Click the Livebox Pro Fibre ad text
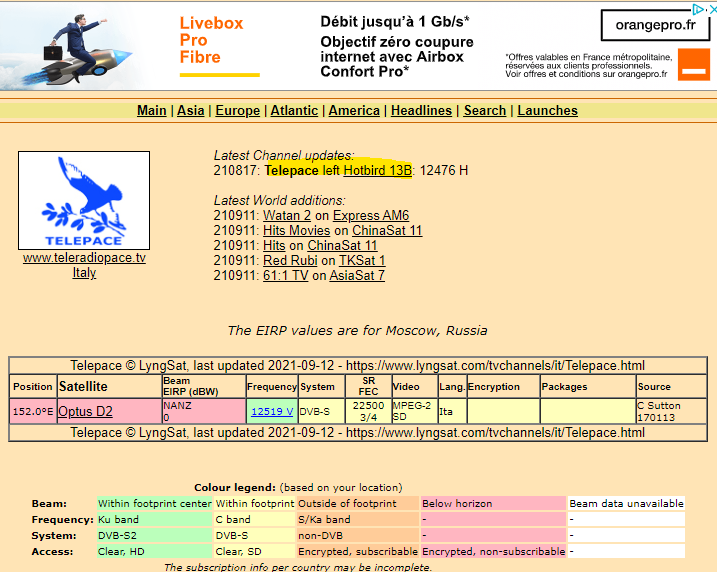Screen dimensions: 717x572 pos(211,40)
